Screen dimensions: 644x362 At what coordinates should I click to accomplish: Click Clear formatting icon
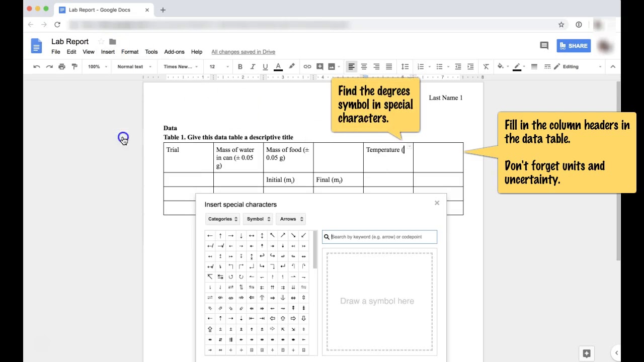point(486,66)
